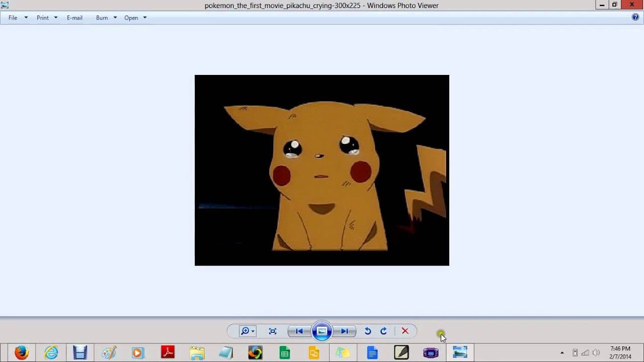The height and width of the screenshot is (362, 644).
Task: Click the crying Pikachu image
Action: pos(322,170)
